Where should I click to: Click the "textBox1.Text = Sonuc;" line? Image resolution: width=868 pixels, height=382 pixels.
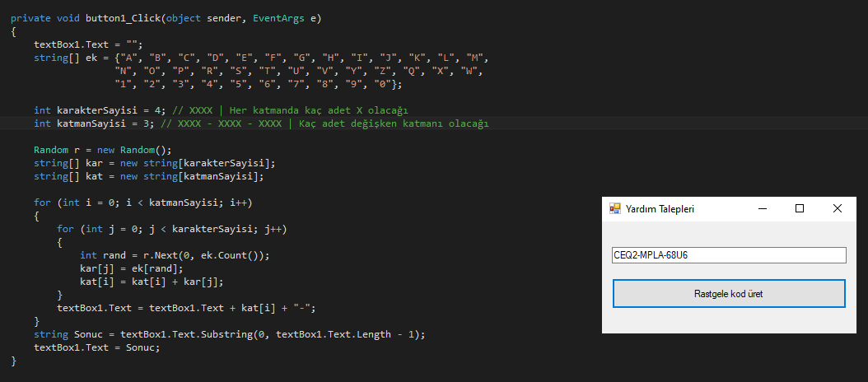97,347
